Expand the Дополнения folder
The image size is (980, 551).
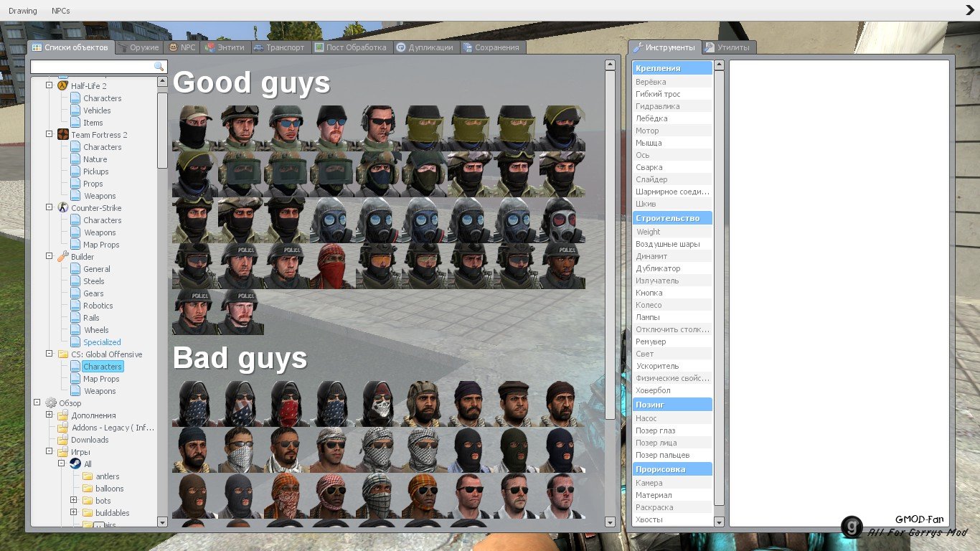[50, 415]
